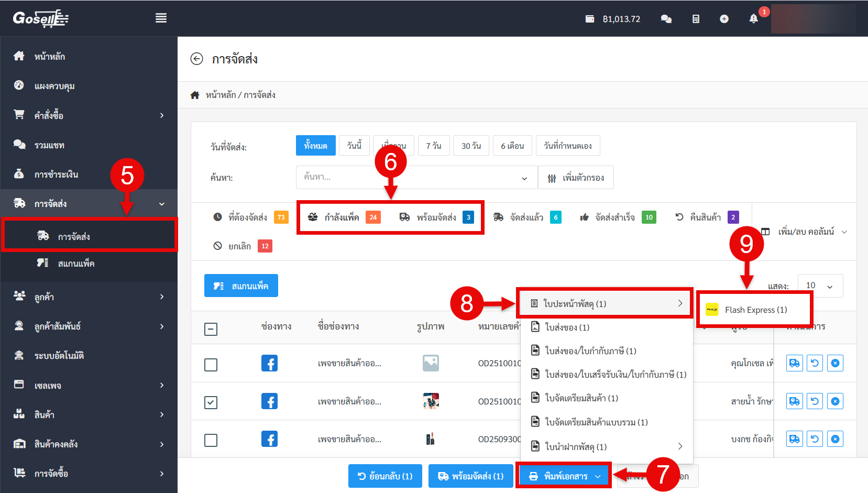Screen dimensions: 868x493
Task: Click the ค้นหา search input field
Action: click(x=409, y=178)
